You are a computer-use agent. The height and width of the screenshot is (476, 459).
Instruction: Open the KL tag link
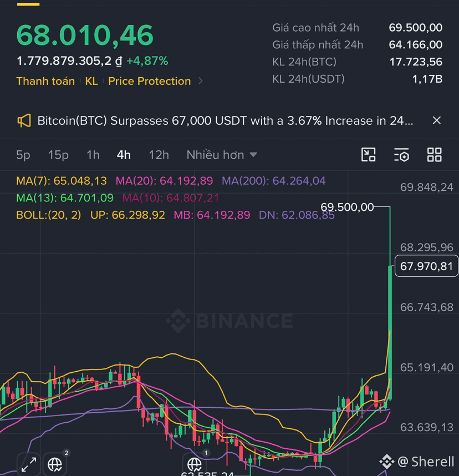point(91,81)
